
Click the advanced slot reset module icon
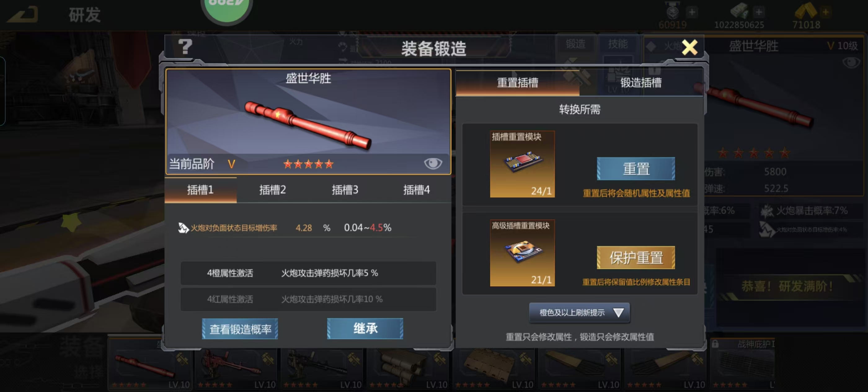[522, 253]
